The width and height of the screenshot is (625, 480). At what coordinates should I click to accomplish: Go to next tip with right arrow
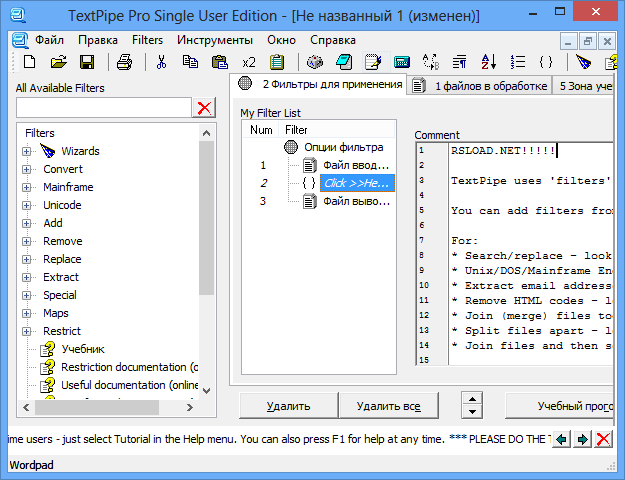pyautogui.click(x=582, y=439)
